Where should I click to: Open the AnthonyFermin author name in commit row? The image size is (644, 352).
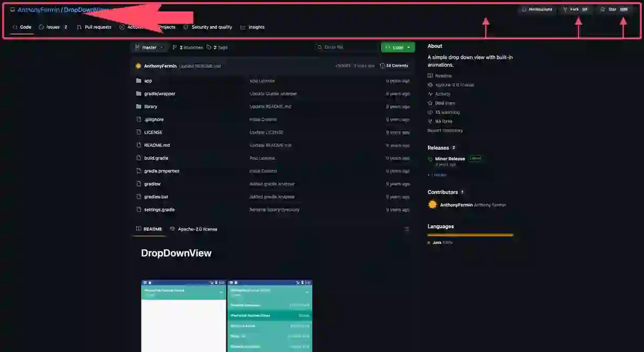pos(160,66)
